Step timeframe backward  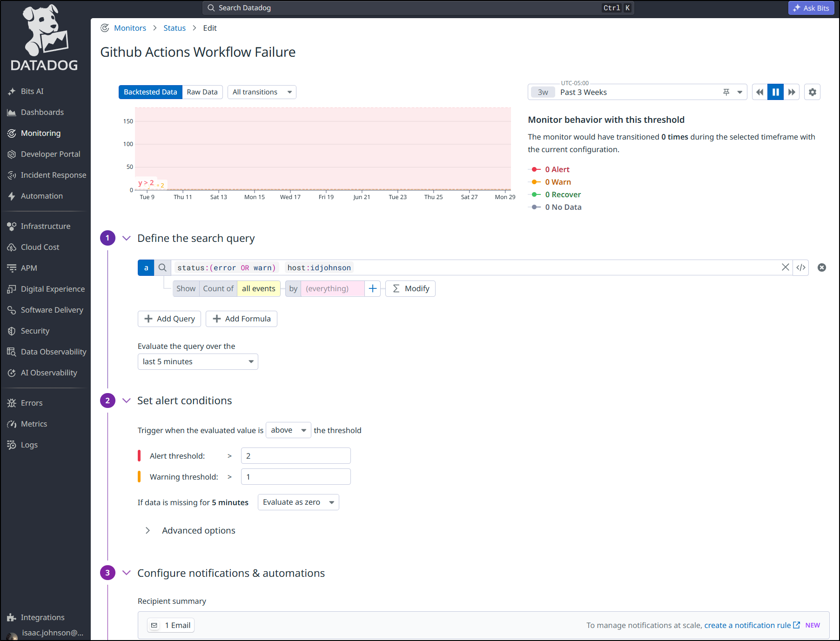tap(759, 92)
